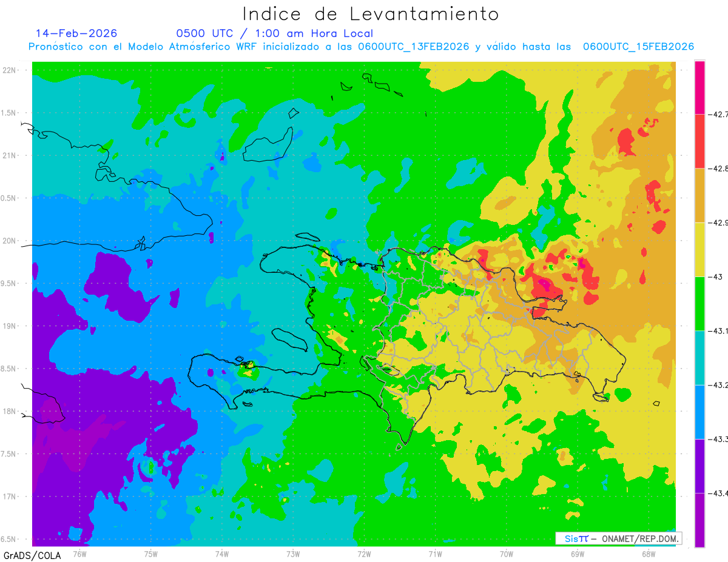Select the purple color bar segment below -43.3
The width and height of the screenshot is (728, 562).
(x=699, y=466)
